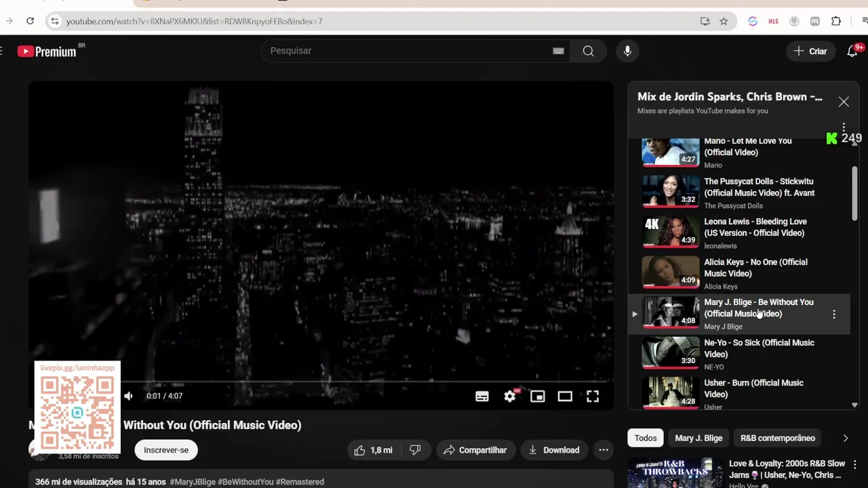Open the on-screen keyboard in search box
This screenshot has width=868, height=488.
[558, 51]
